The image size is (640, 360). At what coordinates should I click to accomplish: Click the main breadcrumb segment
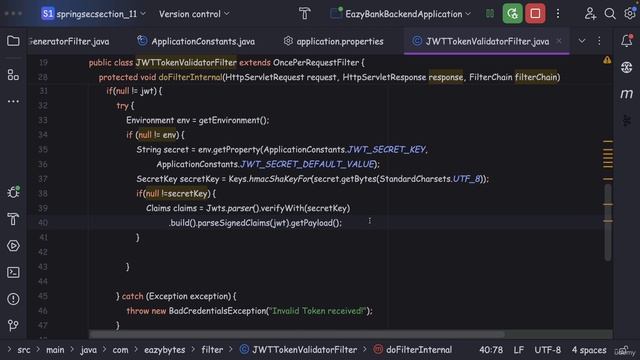(x=55, y=350)
